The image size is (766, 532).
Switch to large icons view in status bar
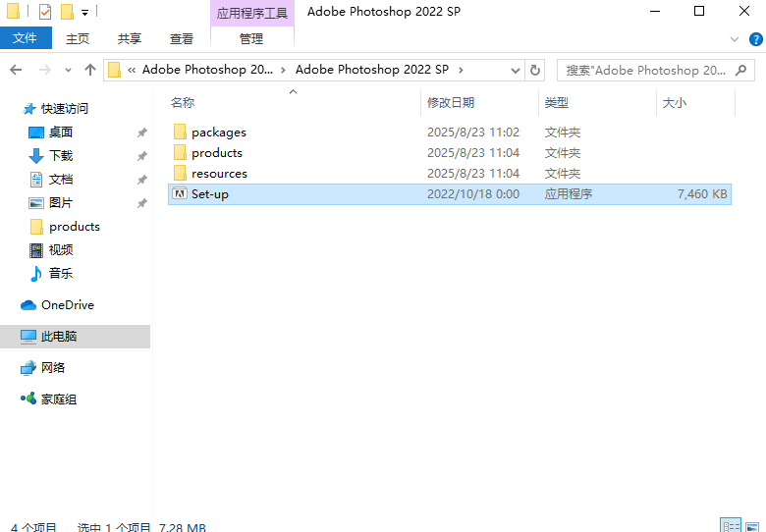753,526
